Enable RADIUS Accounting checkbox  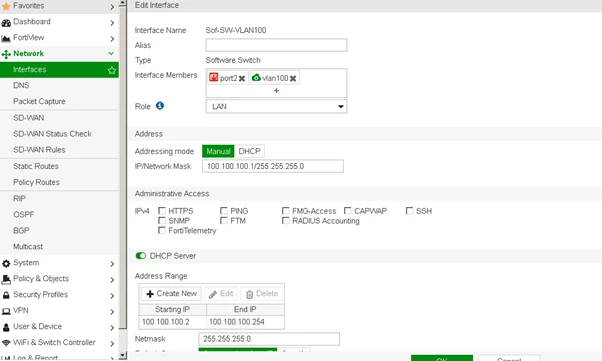point(286,220)
